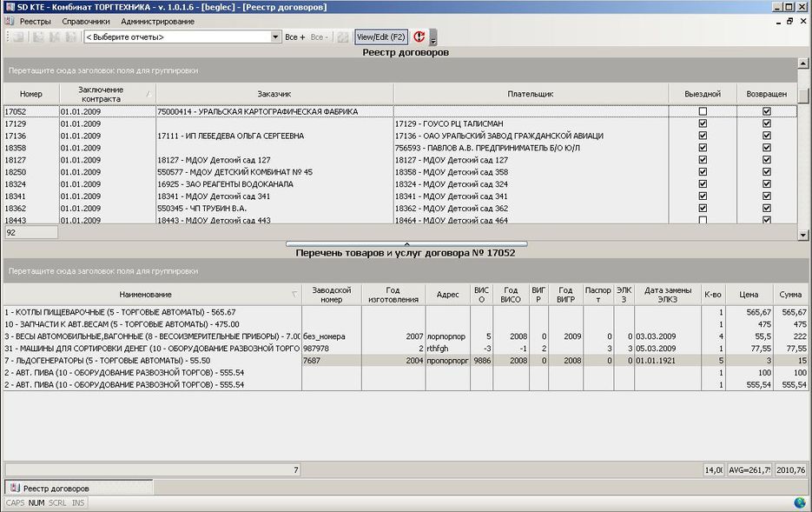
Task: Toggle Возвращен checkbox for contract 17136
Action: (767, 136)
